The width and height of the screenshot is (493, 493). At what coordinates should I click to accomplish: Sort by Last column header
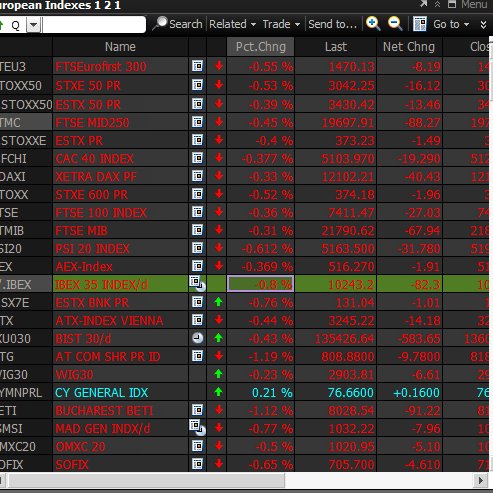point(336,47)
